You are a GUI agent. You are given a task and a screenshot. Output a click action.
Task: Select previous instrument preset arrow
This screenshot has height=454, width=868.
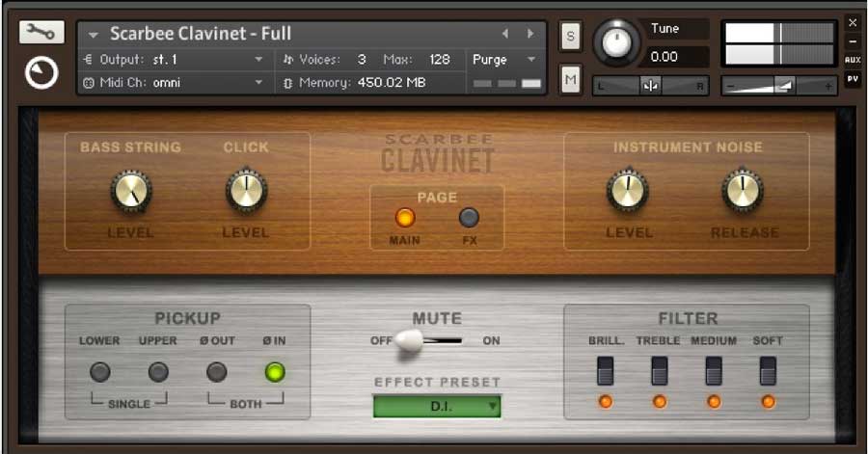504,34
